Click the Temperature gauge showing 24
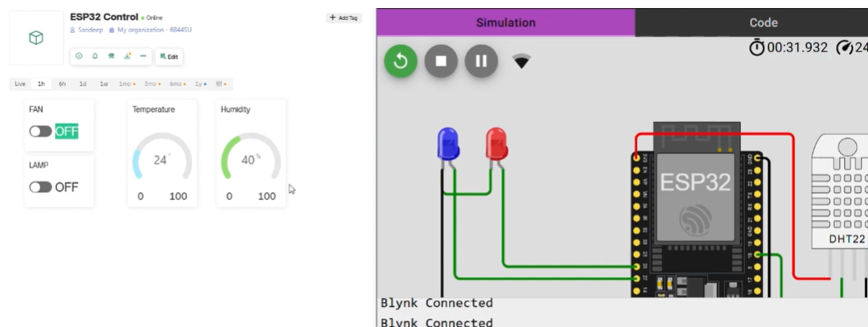Image resolution: width=868 pixels, height=327 pixels. point(162,156)
